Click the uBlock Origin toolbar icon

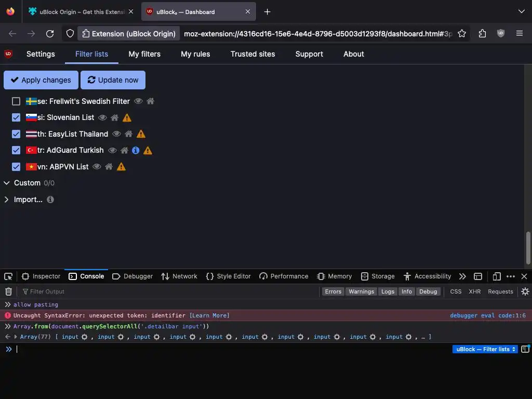click(x=501, y=34)
